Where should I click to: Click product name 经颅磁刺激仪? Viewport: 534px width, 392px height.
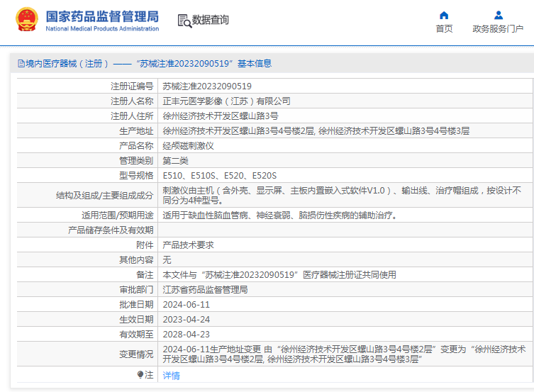click(x=189, y=146)
